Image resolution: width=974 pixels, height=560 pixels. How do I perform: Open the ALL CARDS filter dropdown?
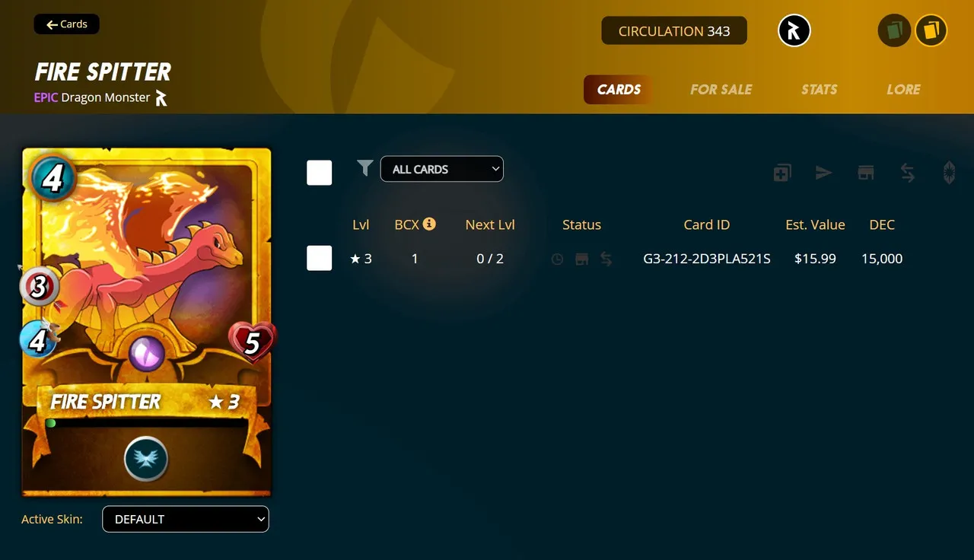pos(442,169)
